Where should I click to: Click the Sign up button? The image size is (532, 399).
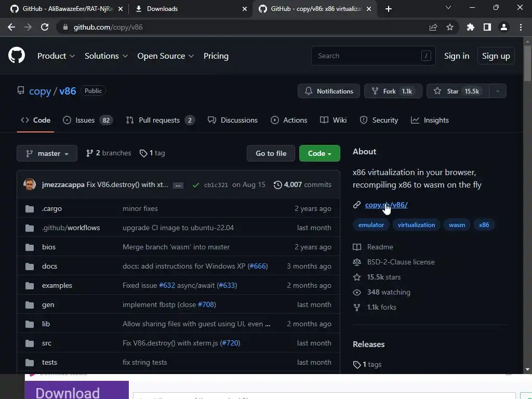tap(496, 56)
